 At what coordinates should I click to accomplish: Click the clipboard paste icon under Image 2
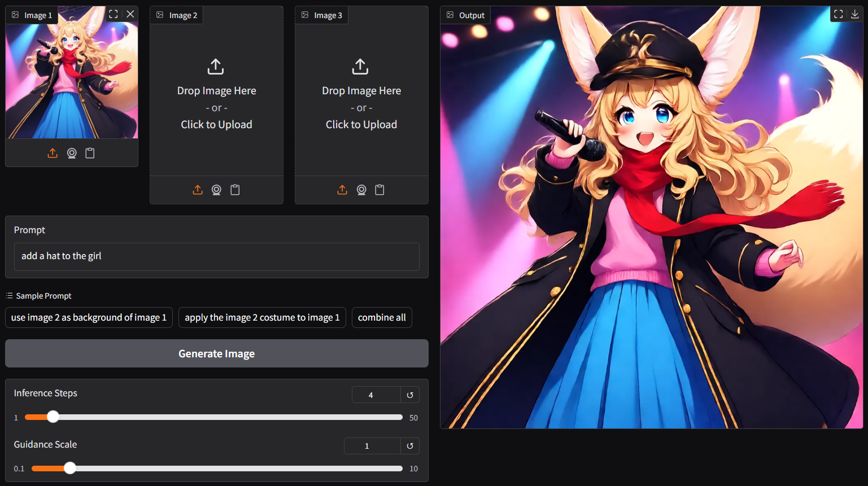click(235, 190)
